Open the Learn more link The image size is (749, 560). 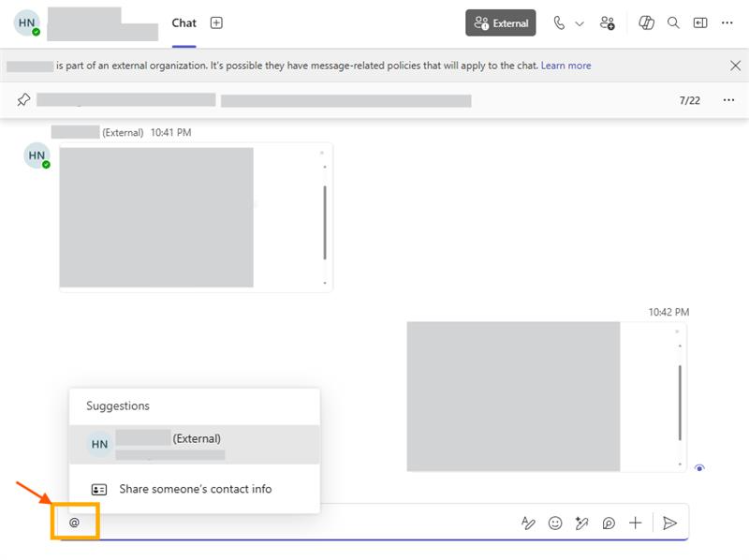[x=565, y=66]
